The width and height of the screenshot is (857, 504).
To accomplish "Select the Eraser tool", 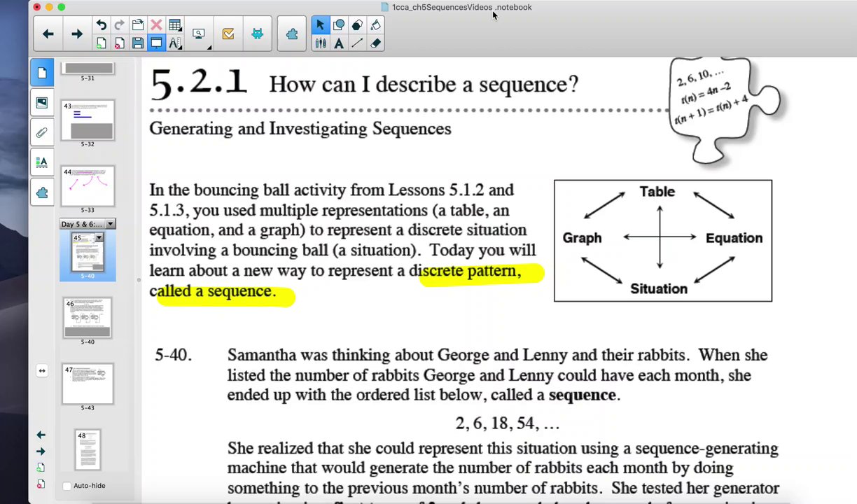I will pos(376,43).
